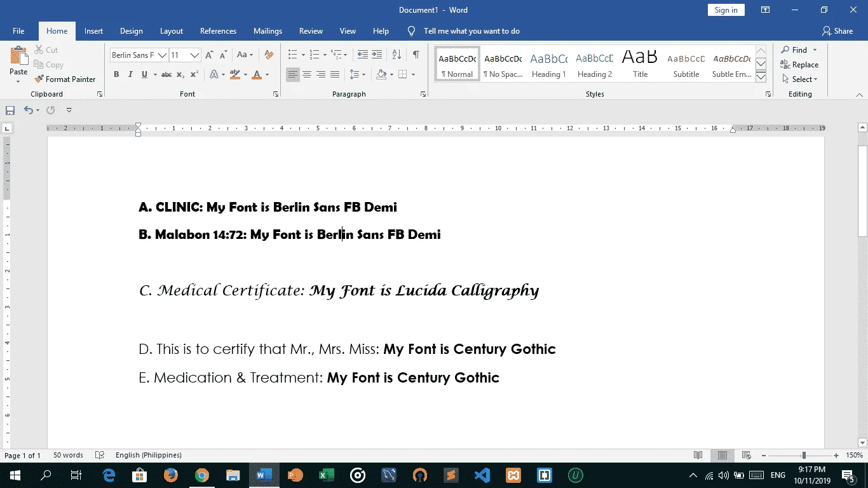The width and height of the screenshot is (868, 488).
Task: Justify the paragraph text
Action: pyautogui.click(x=335, y=75)
